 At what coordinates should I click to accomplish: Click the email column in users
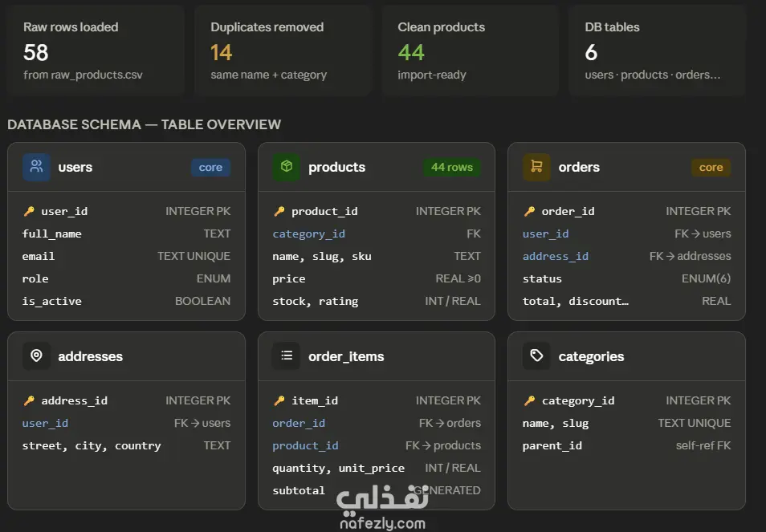[x=38, y=256]
